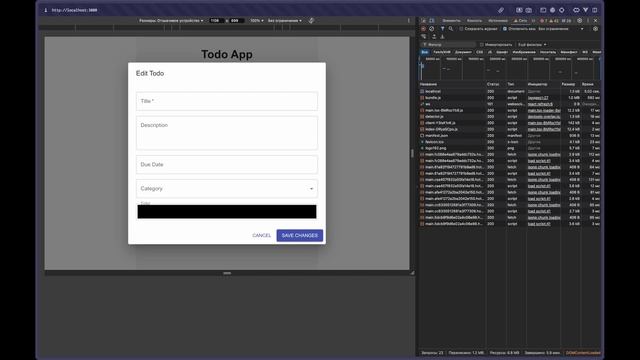Clear the network log

pos(431,29)
